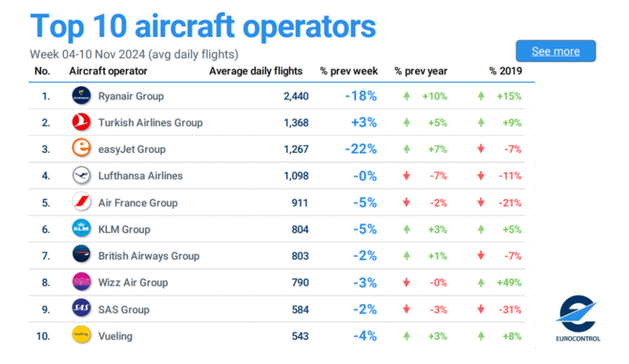Click the Ryanair Group logo icon
Image resolution: width=629 pixels, height=364 pixels.
point(81,96)
